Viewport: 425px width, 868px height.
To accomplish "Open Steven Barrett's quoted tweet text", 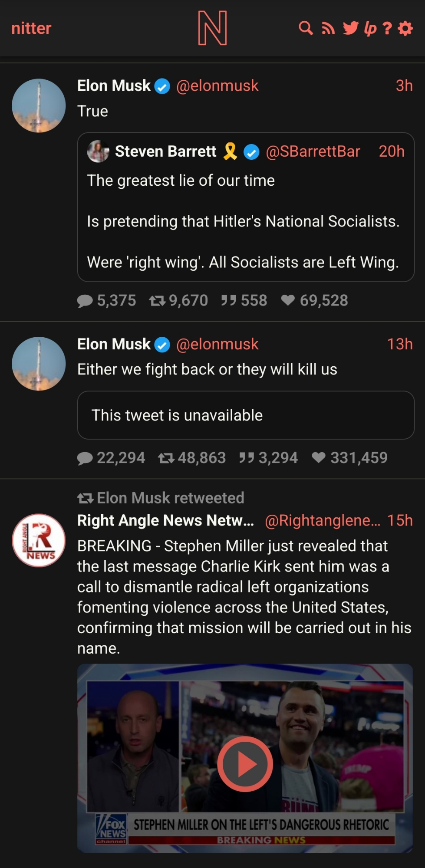I will (243, 221).
